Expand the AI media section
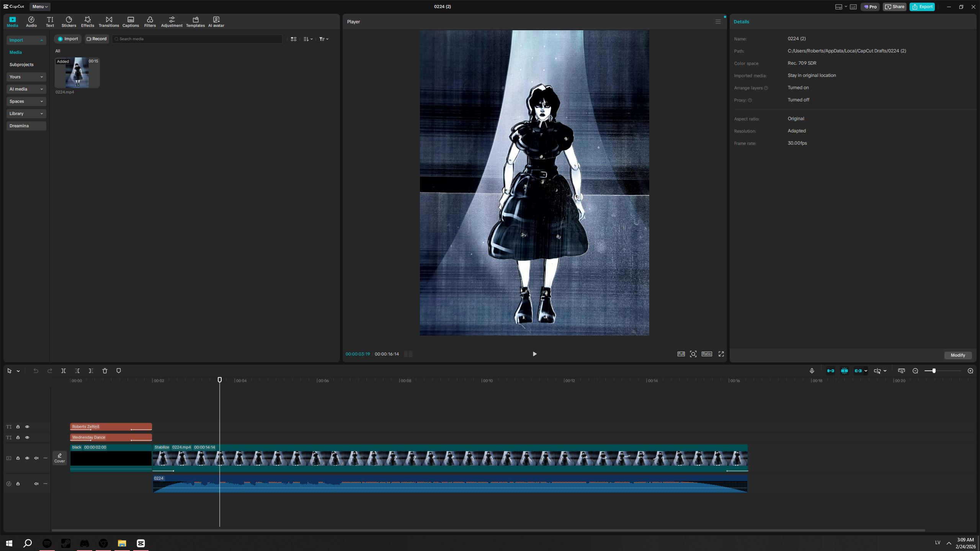 [26, 89]
